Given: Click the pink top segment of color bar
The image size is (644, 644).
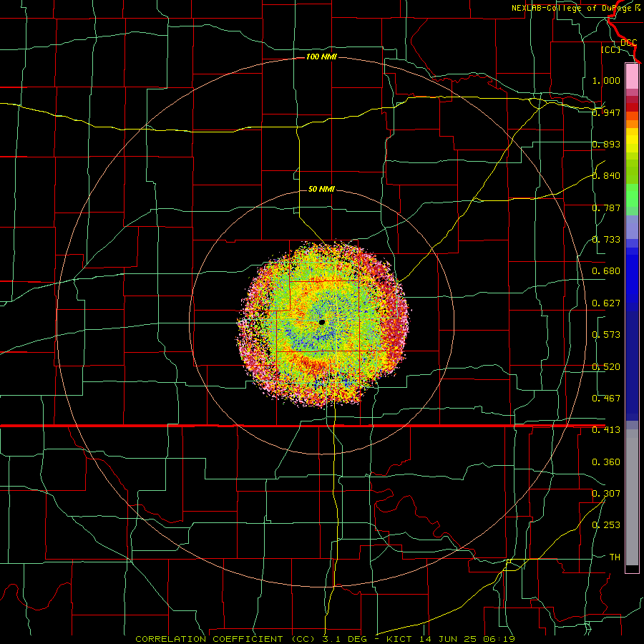Looking at the screenshot, I should click(632, 77).
